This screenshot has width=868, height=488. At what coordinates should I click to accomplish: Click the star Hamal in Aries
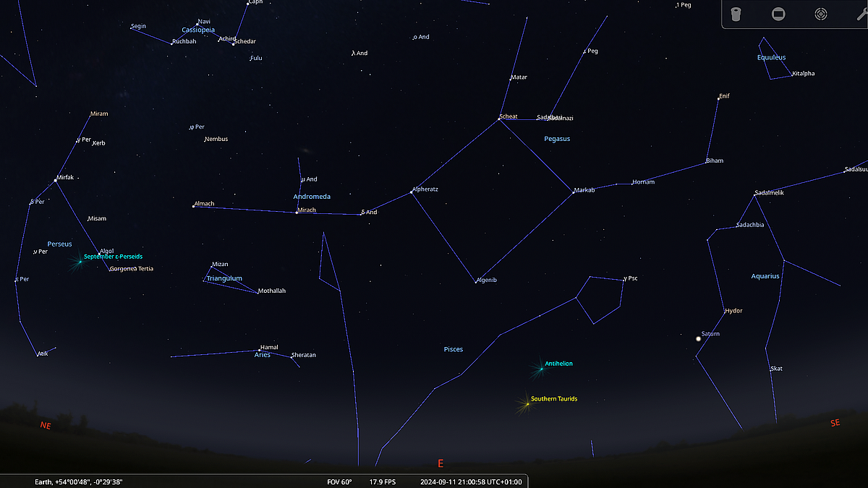[x=259, y=350]
